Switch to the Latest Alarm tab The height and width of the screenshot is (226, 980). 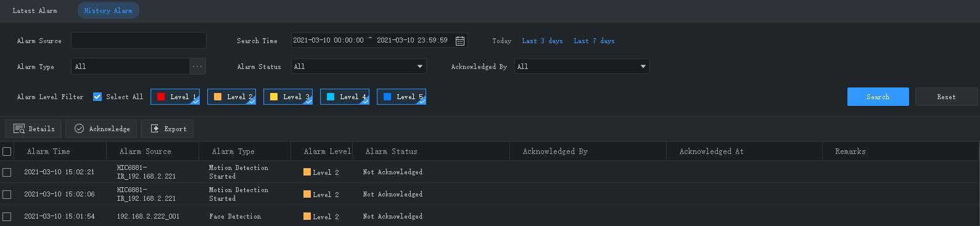coord(35,10)
